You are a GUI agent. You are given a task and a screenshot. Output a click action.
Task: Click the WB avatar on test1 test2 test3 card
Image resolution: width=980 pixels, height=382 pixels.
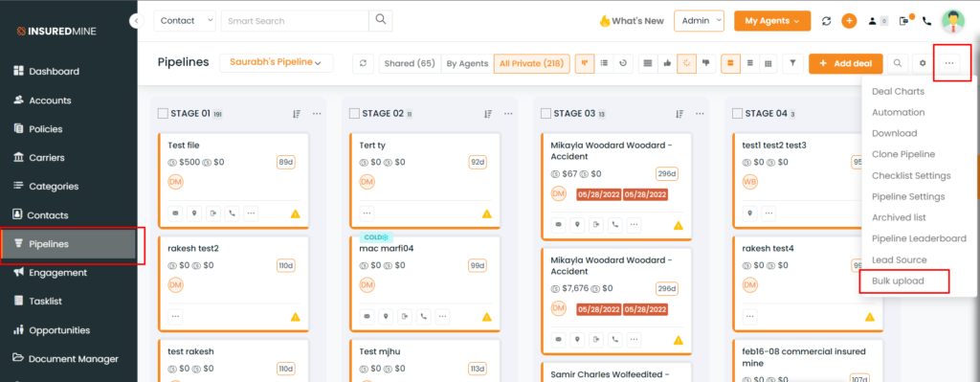pos(749,182)
